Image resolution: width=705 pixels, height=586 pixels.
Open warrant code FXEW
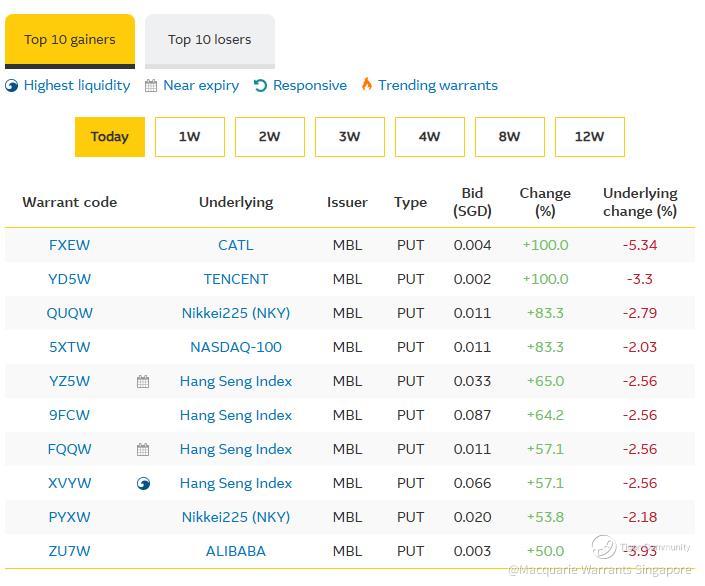tap(69, 245)
